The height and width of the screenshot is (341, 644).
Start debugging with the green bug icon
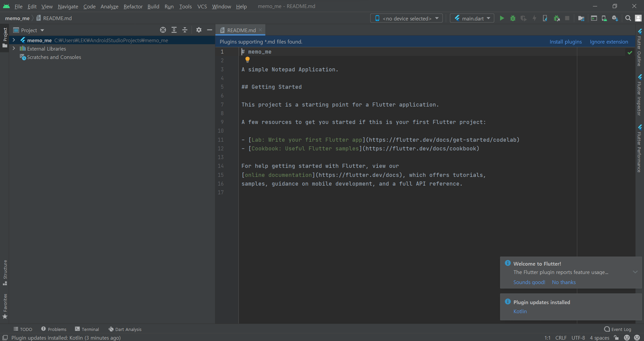click(x=513, y=18)
